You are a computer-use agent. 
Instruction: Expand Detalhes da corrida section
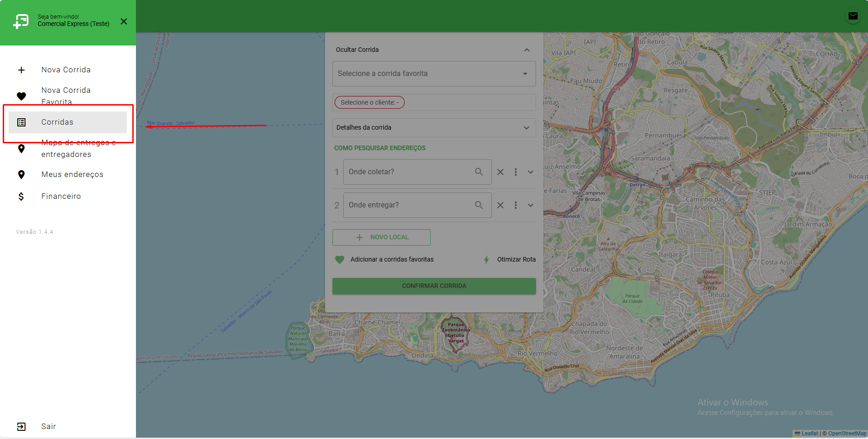pos(434,128)
